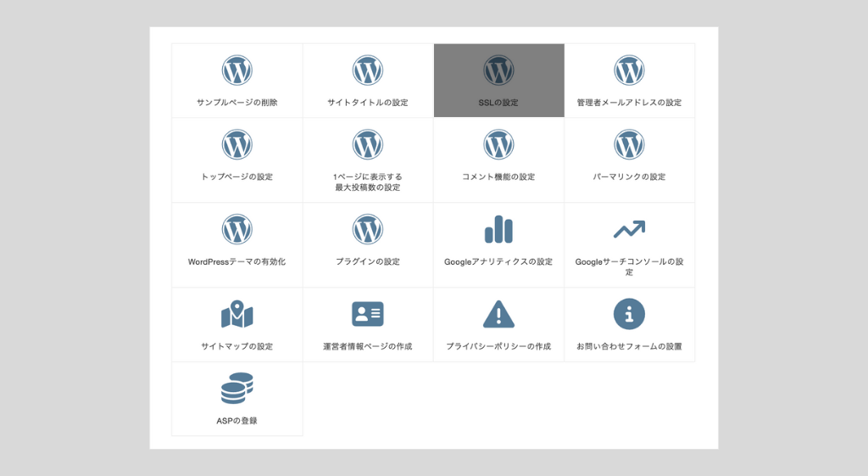The width and height of the screenshot is (868, 476).
Task: Open the トップページの設定 text link
Action: (x=237, y=176)
